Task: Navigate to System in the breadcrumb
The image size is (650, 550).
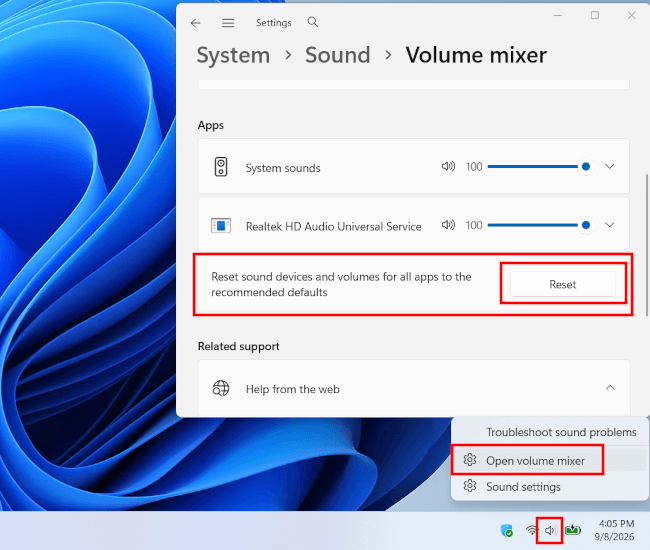Action: coord(233,55)
